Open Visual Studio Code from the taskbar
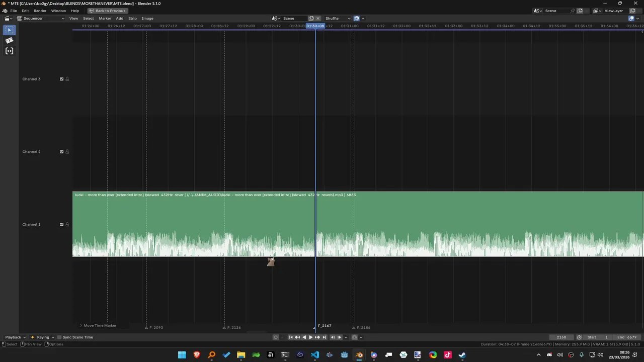This screenshot has width=644, height=362. (x=315, y=355)
